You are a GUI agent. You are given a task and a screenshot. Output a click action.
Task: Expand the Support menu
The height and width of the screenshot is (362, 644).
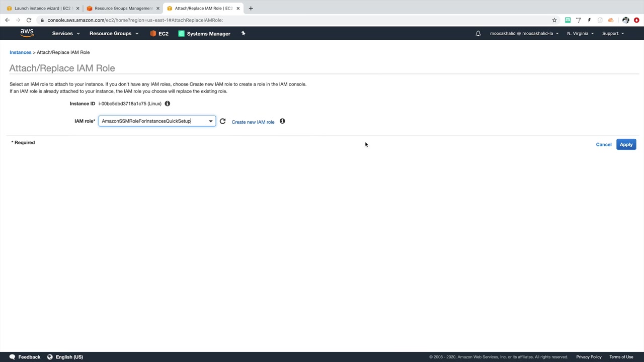pos(613,34)
